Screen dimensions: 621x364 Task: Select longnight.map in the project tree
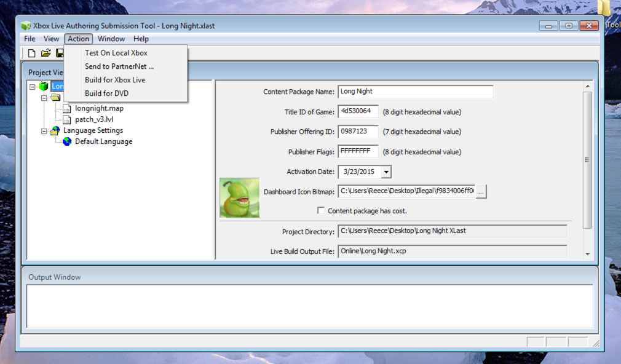(99, 108)
